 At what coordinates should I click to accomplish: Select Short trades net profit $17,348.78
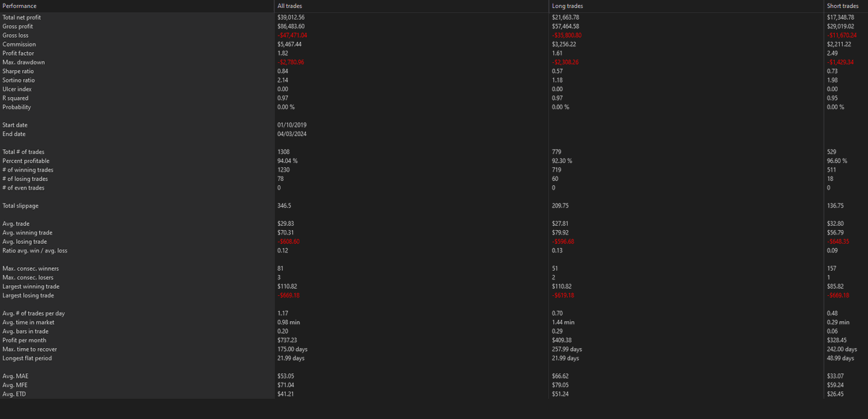coord(841,17)
